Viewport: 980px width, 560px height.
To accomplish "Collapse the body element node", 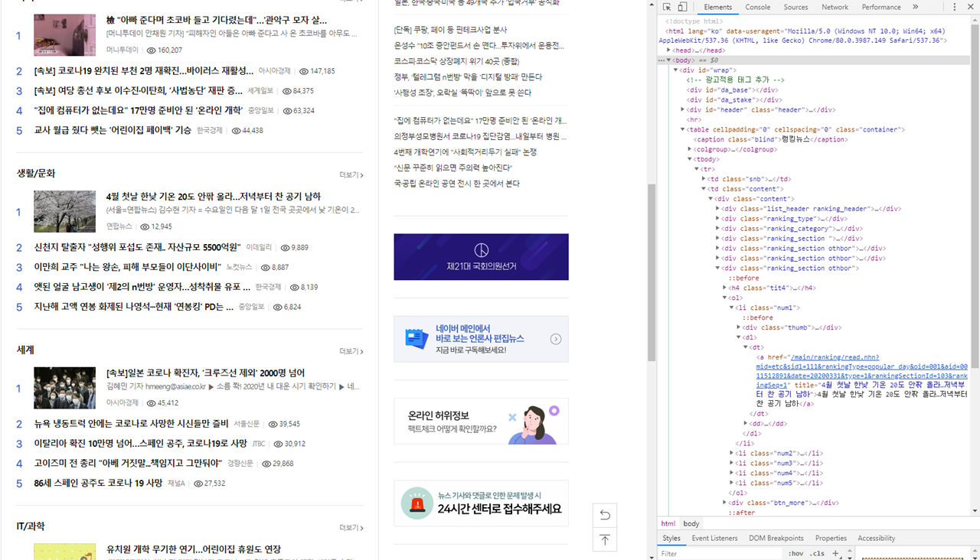I will coord(669,60).
